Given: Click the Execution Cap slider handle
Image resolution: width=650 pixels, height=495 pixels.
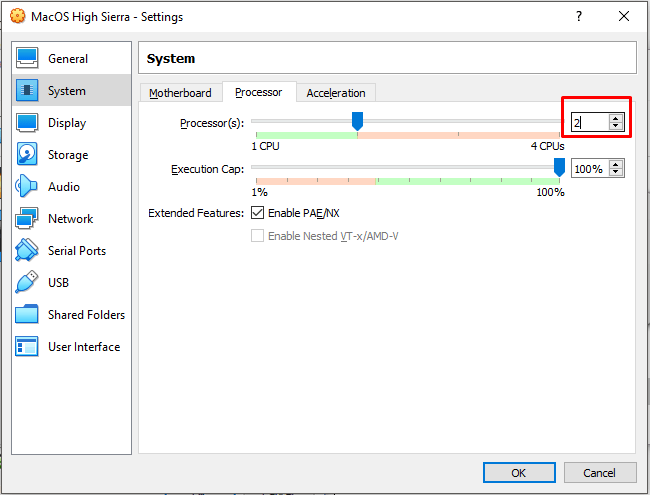Looking at the screenshot, I should (x=559, y=167).
